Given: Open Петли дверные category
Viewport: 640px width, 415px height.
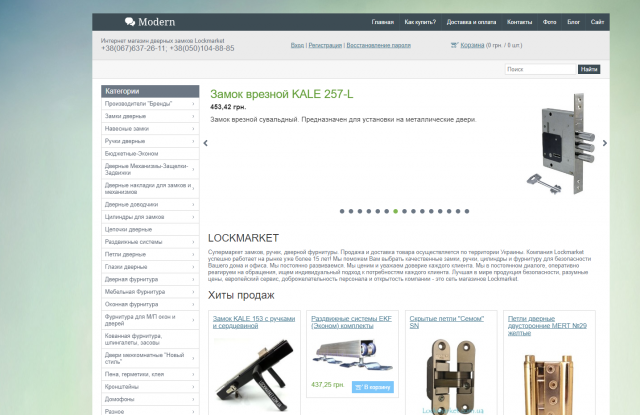Looking at the screenshot, I should (150, 254).
